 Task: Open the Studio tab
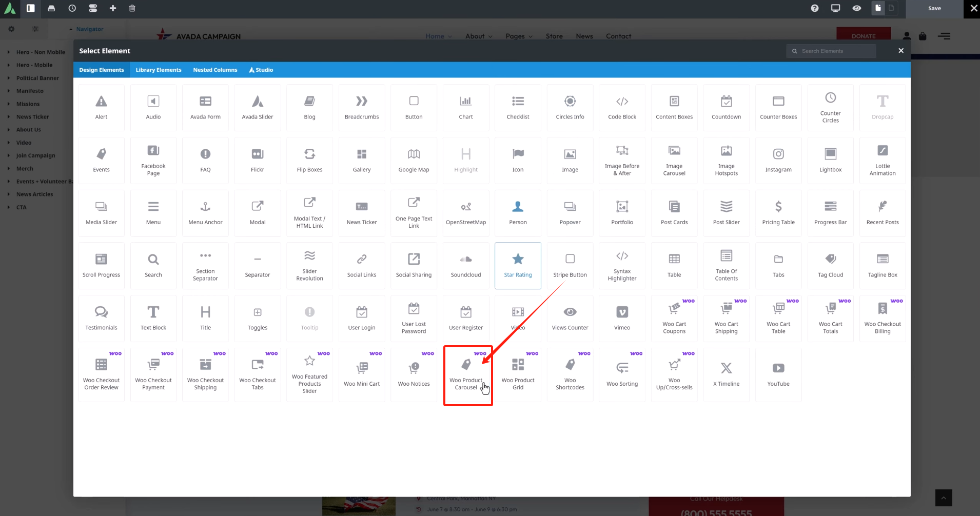(261, 70)
